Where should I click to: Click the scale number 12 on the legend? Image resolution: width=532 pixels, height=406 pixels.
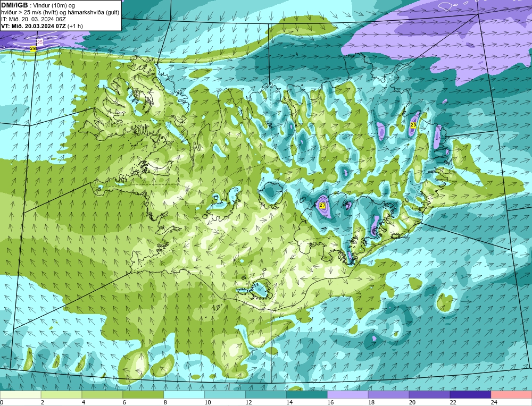click(248, 402)
